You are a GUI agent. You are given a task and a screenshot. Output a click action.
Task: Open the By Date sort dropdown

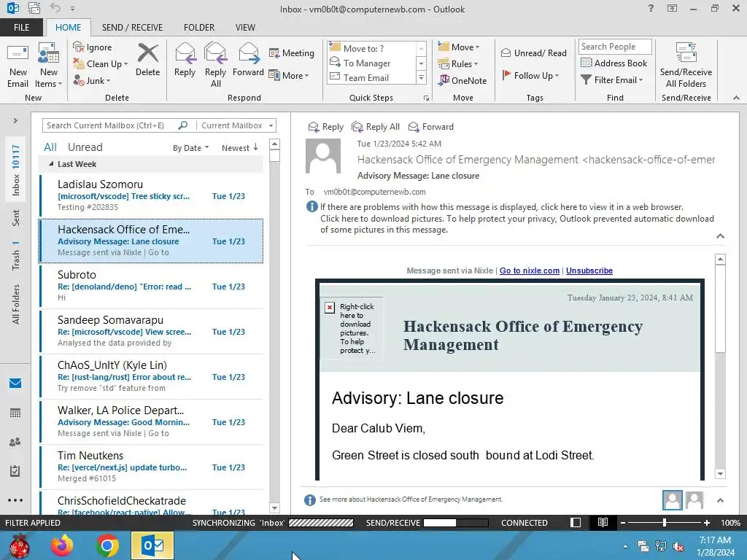pyautogui.click(x=190, y=147)
